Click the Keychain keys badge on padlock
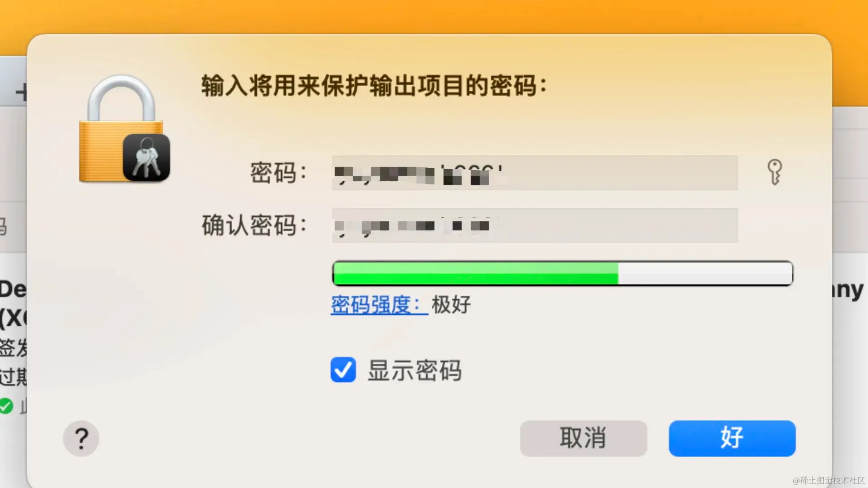Screen dimensions: 868x488 [x=146, y=157]
